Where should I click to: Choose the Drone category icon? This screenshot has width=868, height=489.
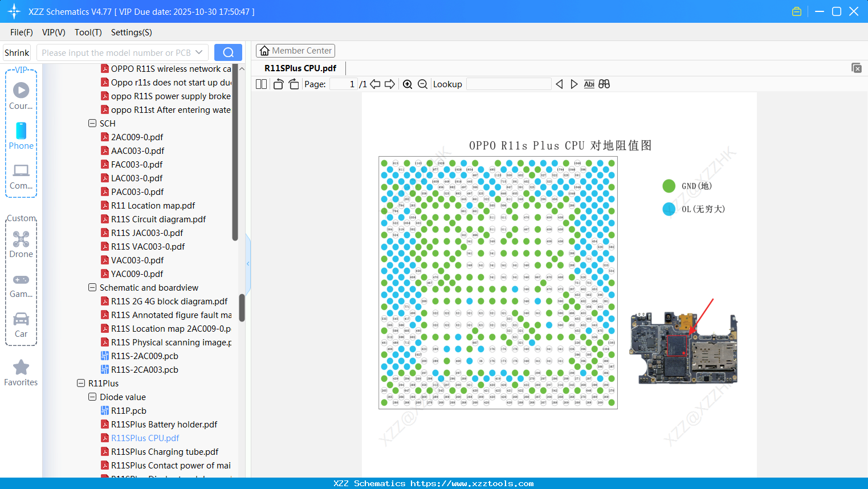[21, 244]
